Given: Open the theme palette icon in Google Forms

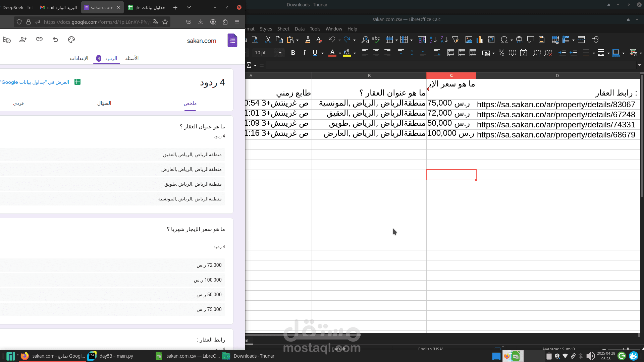Looking at the screenshot, I should (71, 40).
